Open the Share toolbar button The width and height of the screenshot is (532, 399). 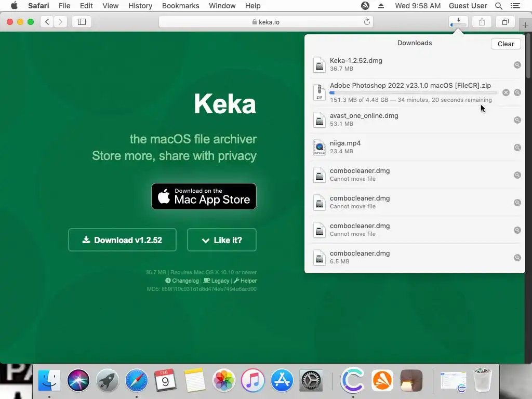click(482, 22)
